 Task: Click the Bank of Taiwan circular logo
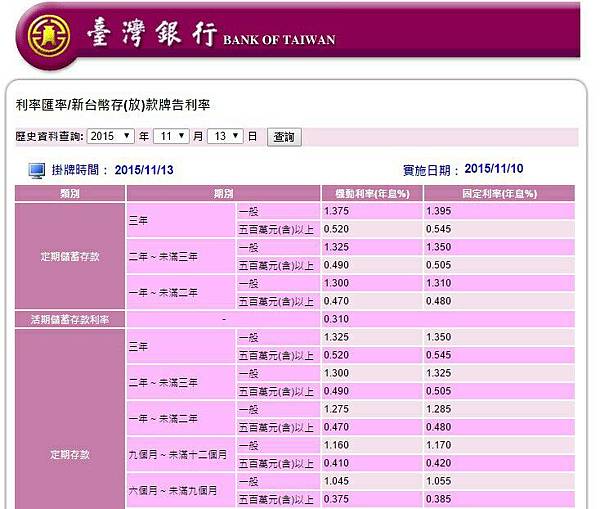point(49,36)
